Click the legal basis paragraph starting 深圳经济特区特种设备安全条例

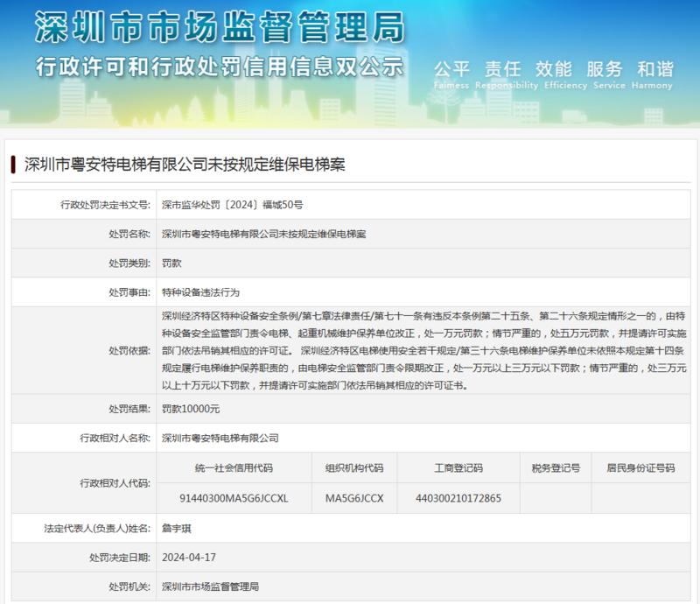[424, 351]
